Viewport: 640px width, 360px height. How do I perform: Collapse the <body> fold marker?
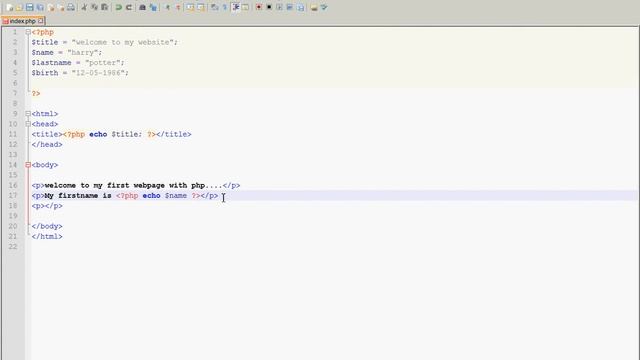[28, 165]
